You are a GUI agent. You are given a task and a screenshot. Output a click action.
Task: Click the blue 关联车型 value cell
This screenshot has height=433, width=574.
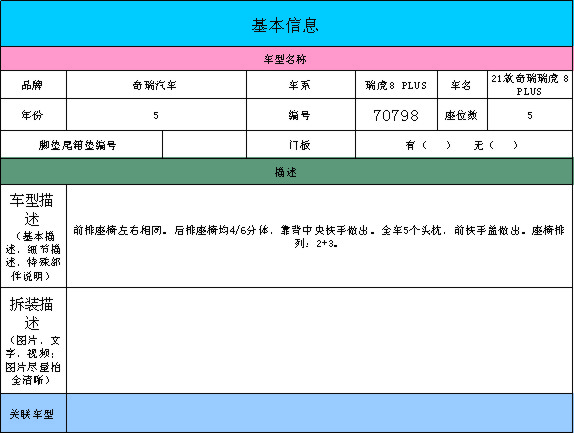pyautogui.click(x=320, y=413)
